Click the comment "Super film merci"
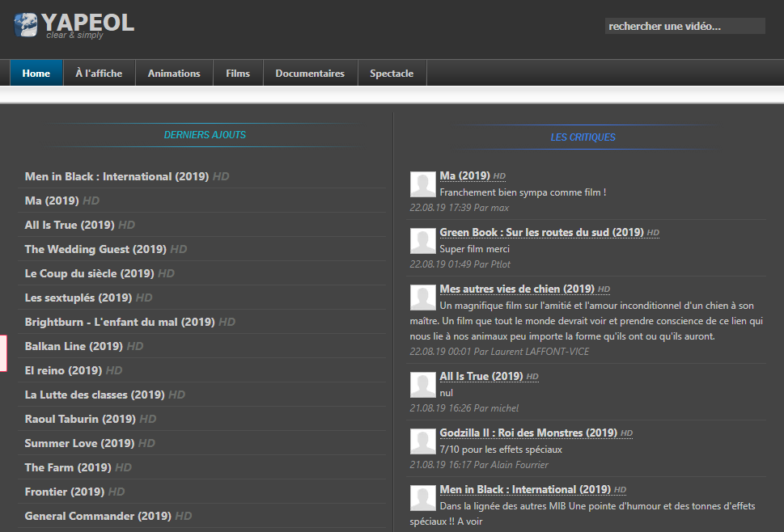Viewport: 784px width, 532px height. click(x=474, y=249)
